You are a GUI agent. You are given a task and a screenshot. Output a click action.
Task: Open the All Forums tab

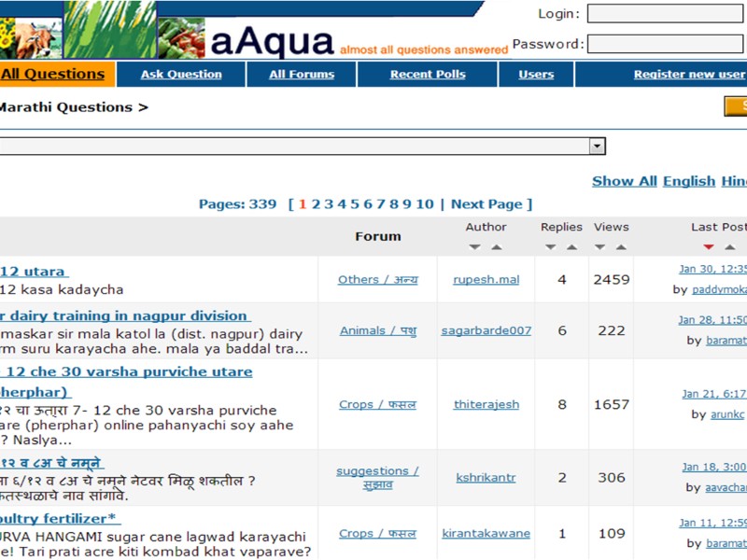302,75
